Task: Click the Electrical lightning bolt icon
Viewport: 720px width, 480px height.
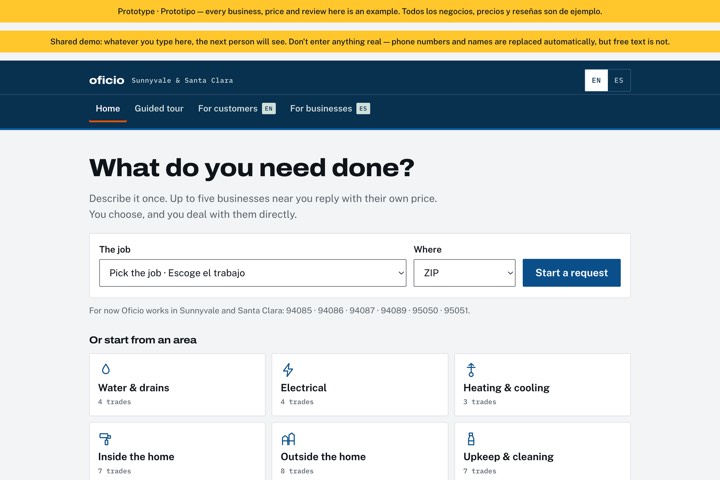Action: click(x=288, y=369)
